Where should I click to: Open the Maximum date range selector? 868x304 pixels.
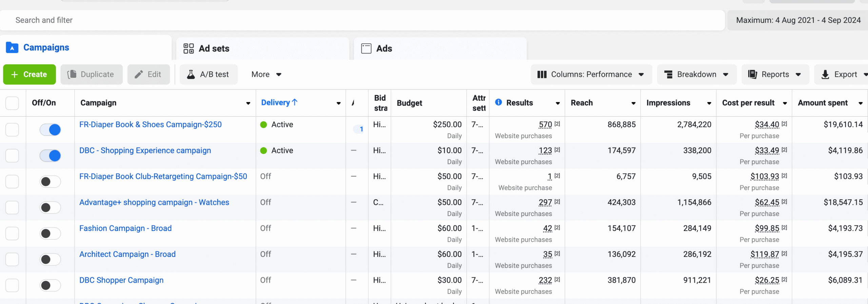798,20
